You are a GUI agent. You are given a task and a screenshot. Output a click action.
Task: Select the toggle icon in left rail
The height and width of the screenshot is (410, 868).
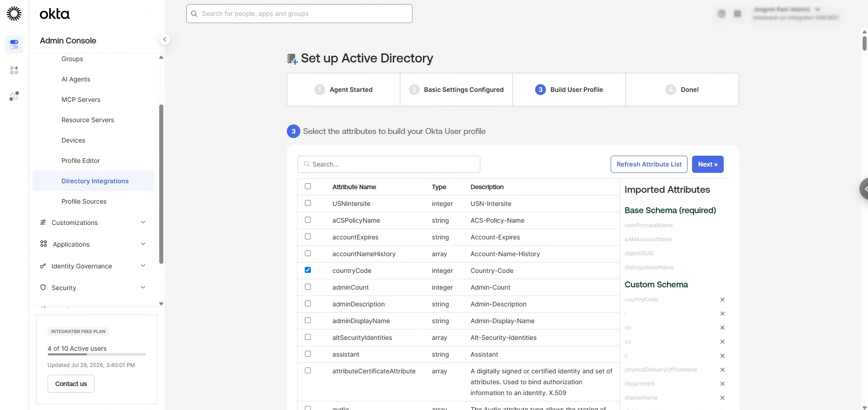(14, 44)
